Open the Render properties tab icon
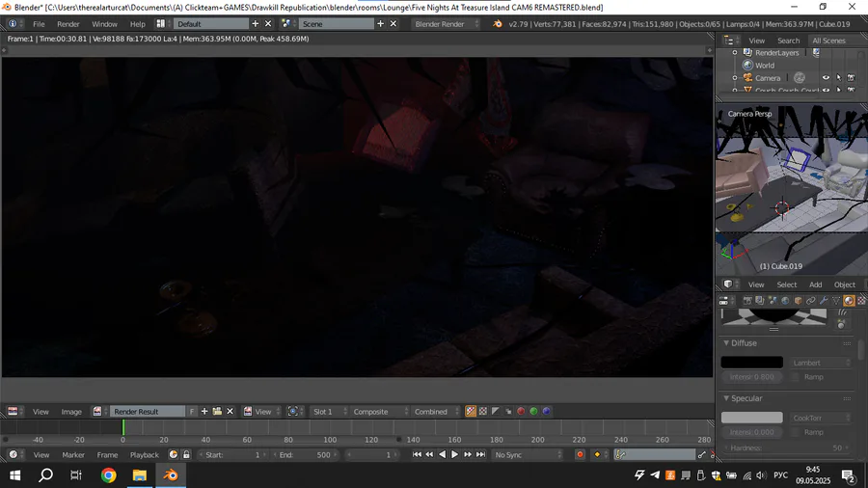868x488 pixels. (747, 301)
